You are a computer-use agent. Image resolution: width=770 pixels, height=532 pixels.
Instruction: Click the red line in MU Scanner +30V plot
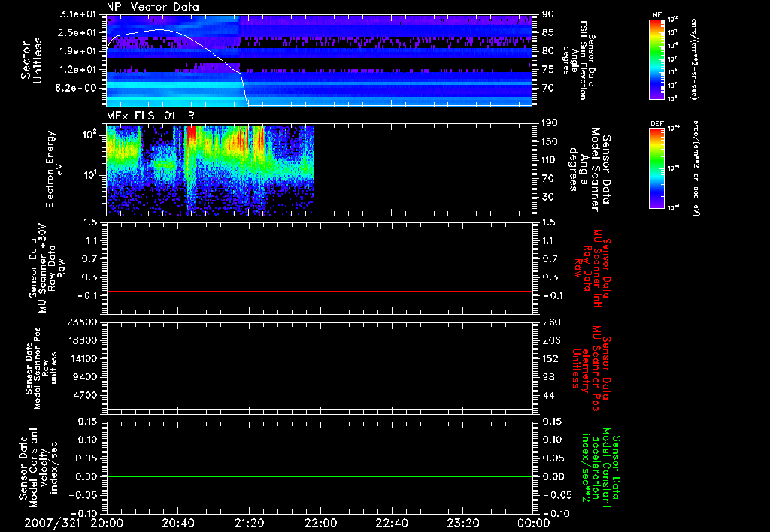(x=319, y=291)
